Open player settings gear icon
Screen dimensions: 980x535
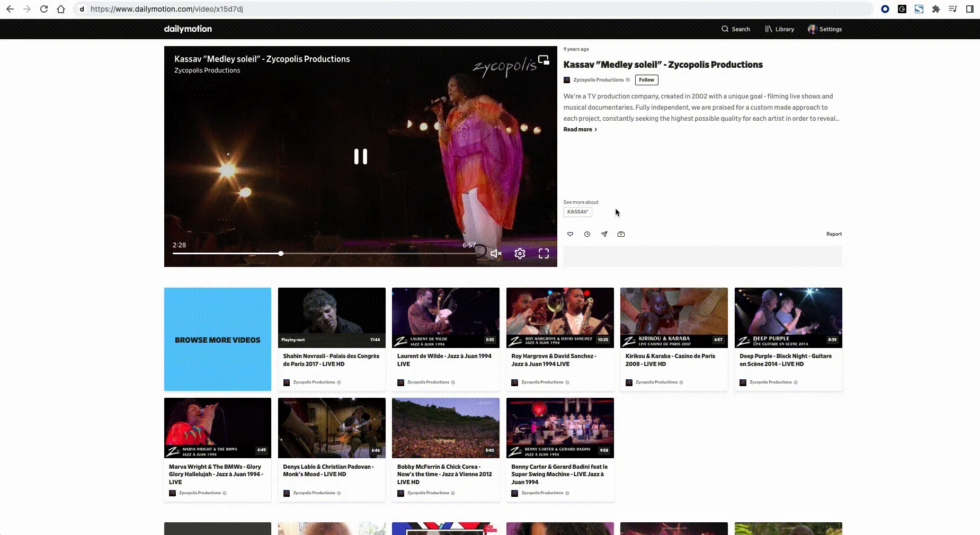click(x=520, y=254)
